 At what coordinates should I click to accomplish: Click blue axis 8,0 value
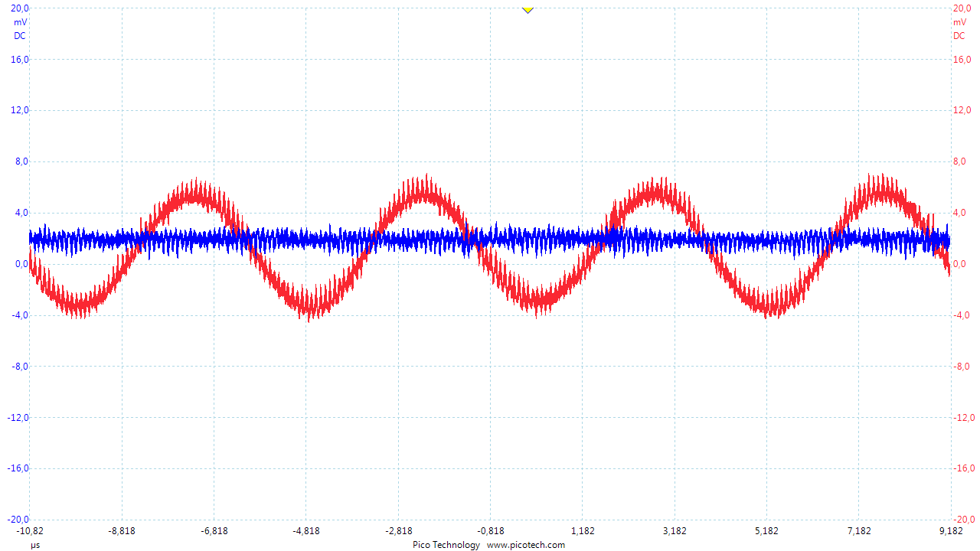click(21, 161)
